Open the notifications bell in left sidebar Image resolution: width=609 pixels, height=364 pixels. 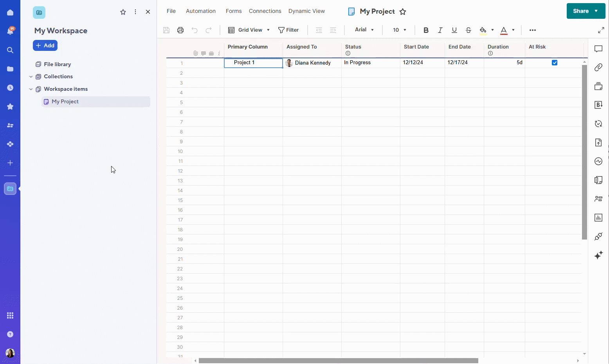click(10, 30)
